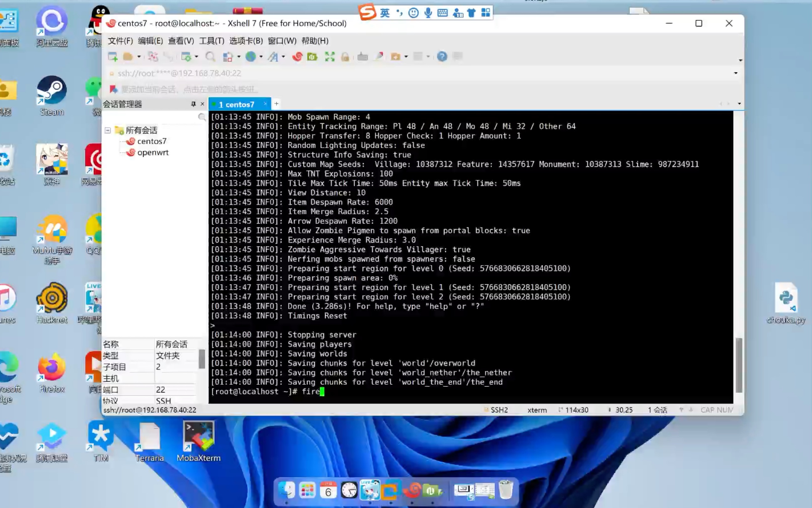Click the Font toolbar icon
The width and height of the screenshot is (812, 508).
pos(273,57)
